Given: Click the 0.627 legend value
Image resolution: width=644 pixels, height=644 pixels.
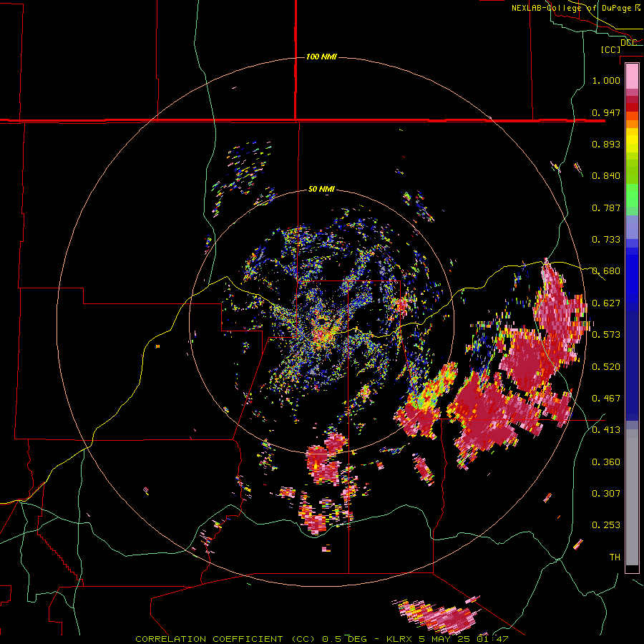Looking at the screenshot, I should (x=606, y=303).
